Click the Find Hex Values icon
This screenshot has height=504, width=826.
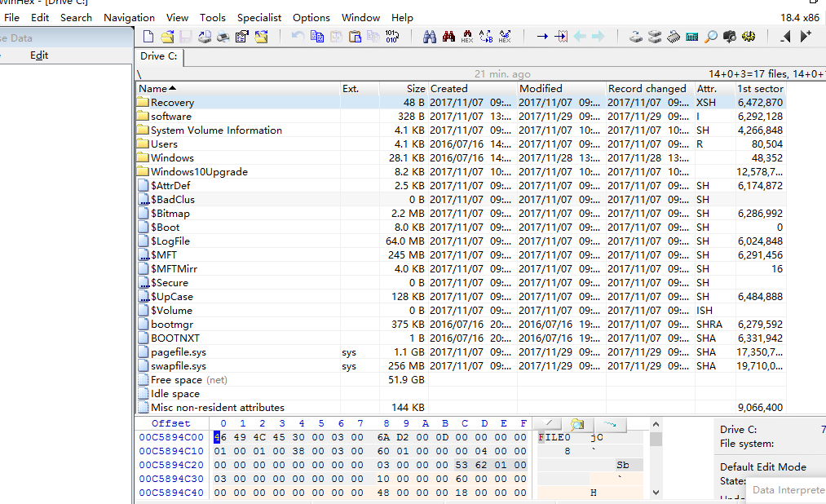[467, 37]
